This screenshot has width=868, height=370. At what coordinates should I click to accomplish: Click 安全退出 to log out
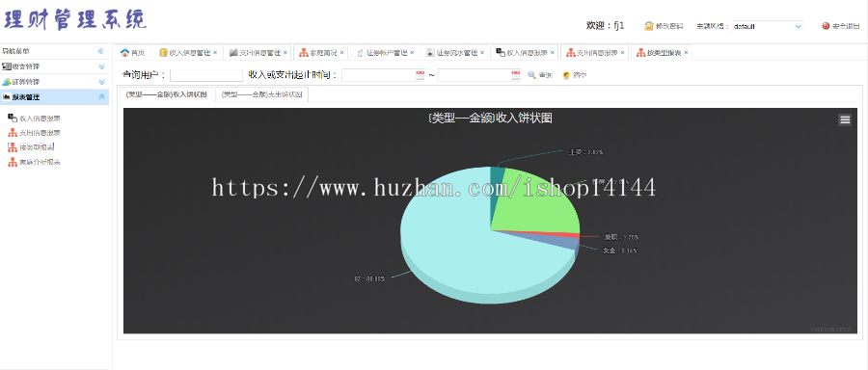coord(841,26)
